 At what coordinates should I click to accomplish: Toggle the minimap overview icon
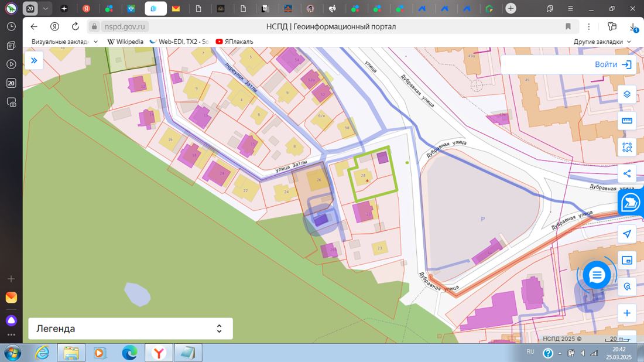point(627,260)
